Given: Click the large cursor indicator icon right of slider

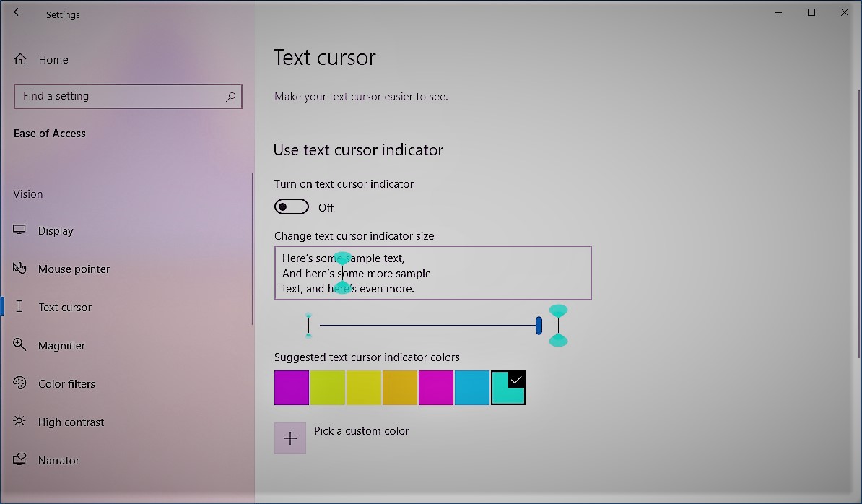Looking at the screenshot, I should 559,326.
